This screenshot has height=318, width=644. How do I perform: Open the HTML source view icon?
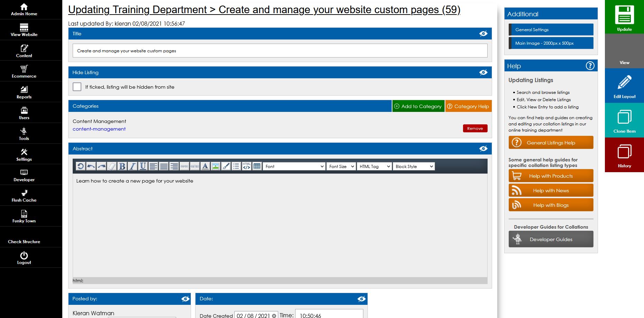point(246,166)
